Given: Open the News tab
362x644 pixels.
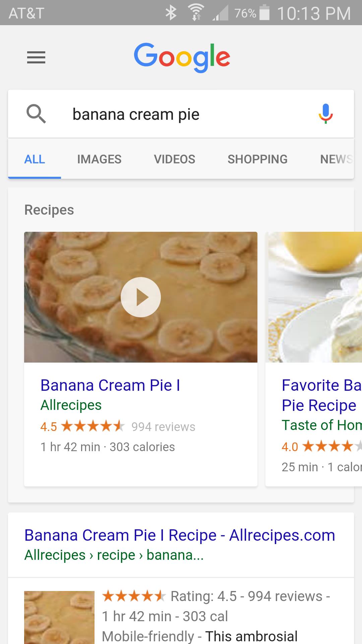Looking at the screenshot, I should point(336,159).
